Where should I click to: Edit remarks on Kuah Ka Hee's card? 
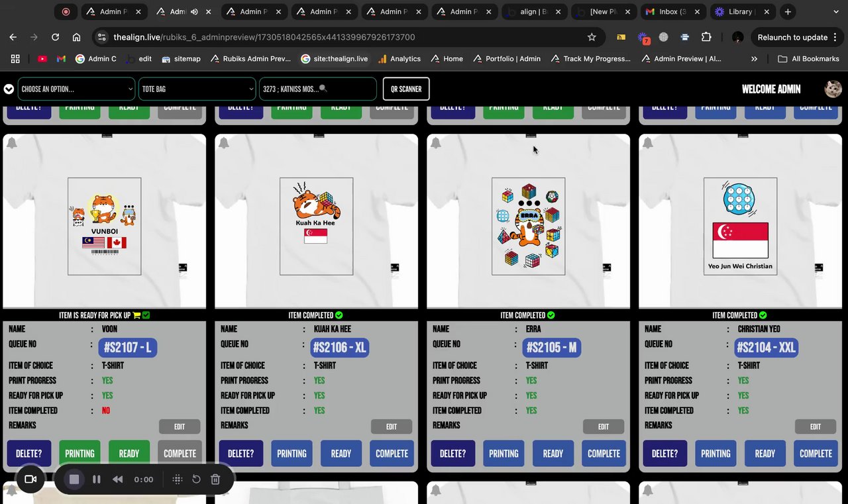coord(392,427)
